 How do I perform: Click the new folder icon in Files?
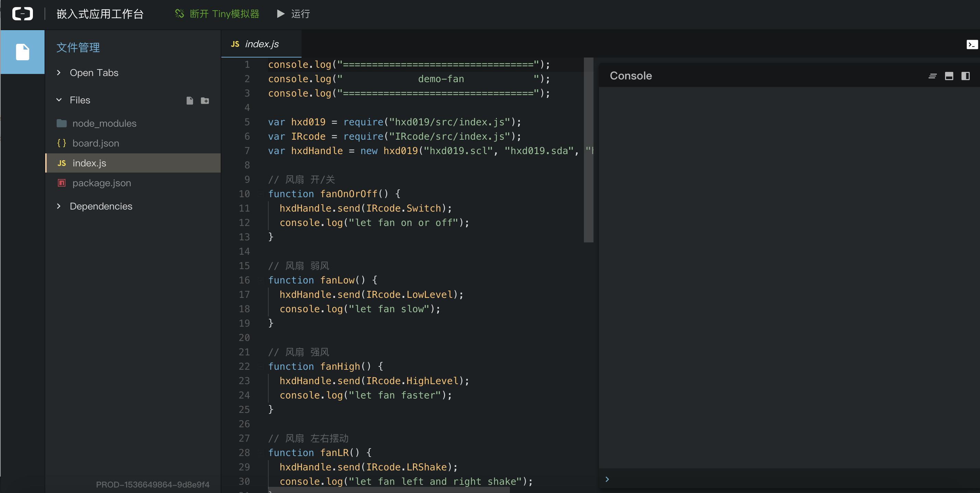205,100
